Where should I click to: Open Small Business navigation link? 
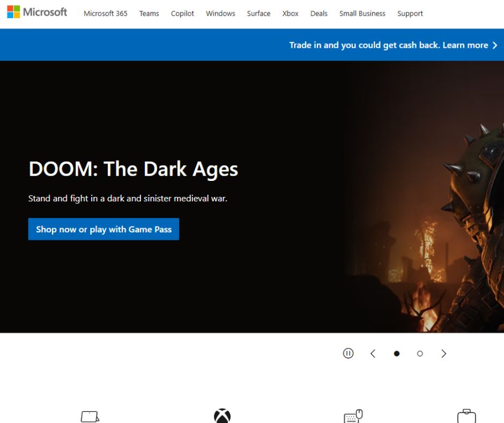point(362,13)
